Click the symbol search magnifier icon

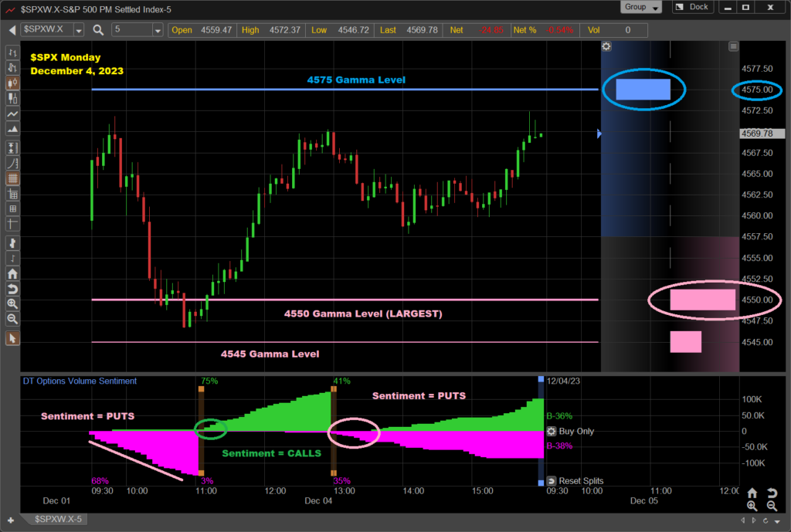98,30
